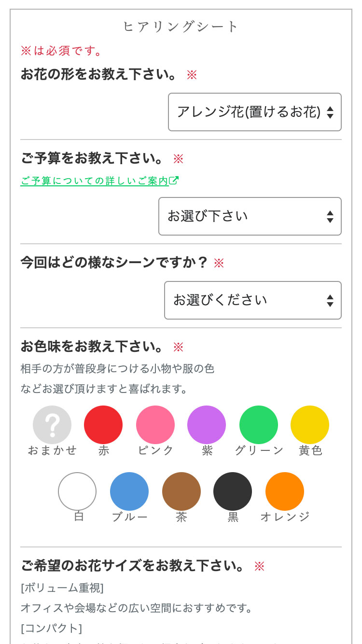This screenshot has height=644, width=362.
Task: Choose the blue color swatch
Action: pos(129,491)
